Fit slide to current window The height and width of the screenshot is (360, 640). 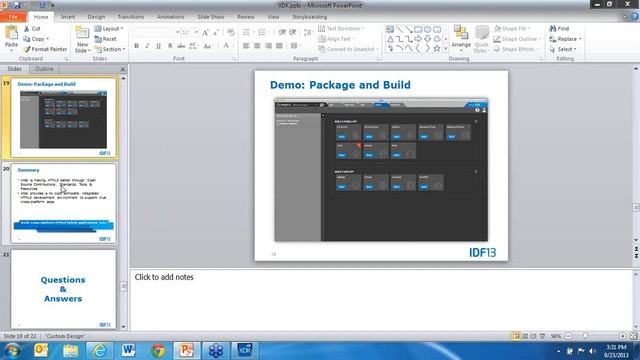click(x=633, y=336)
